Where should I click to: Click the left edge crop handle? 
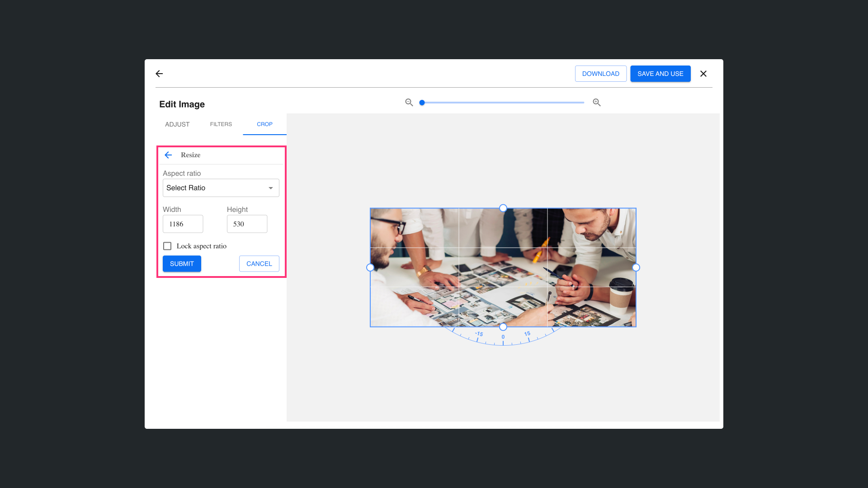(370, 267)
